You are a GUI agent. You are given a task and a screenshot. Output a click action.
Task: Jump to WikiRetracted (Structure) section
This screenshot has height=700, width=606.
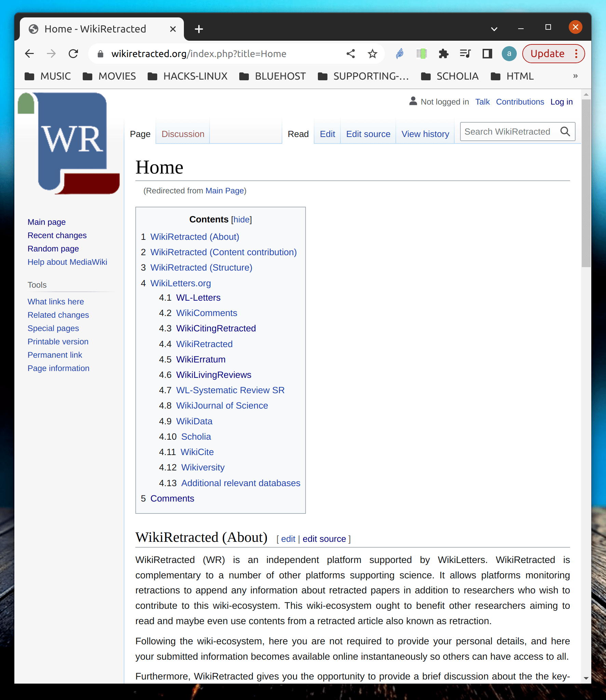201,267
